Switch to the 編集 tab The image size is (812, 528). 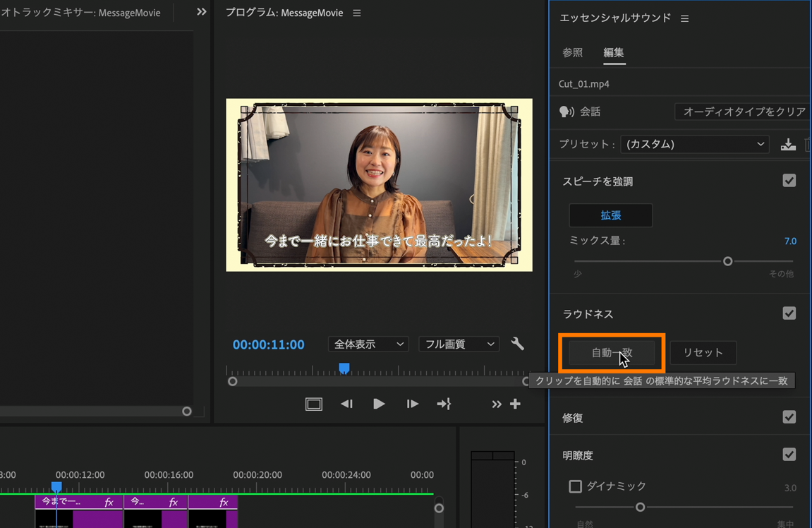(614, 53)
